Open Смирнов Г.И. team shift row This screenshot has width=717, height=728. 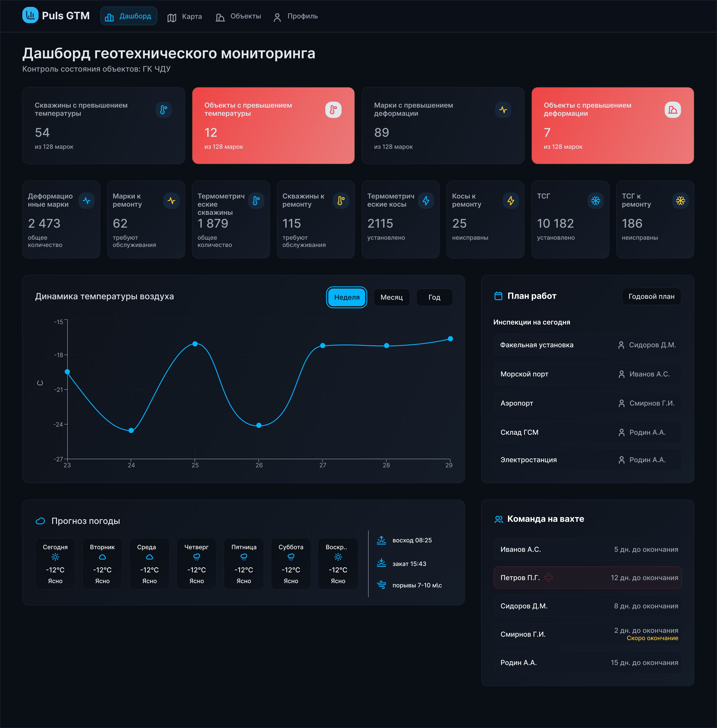[587, 634]
